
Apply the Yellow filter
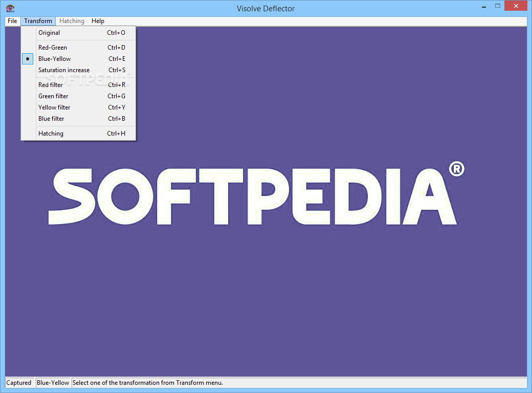click(78, 107)
